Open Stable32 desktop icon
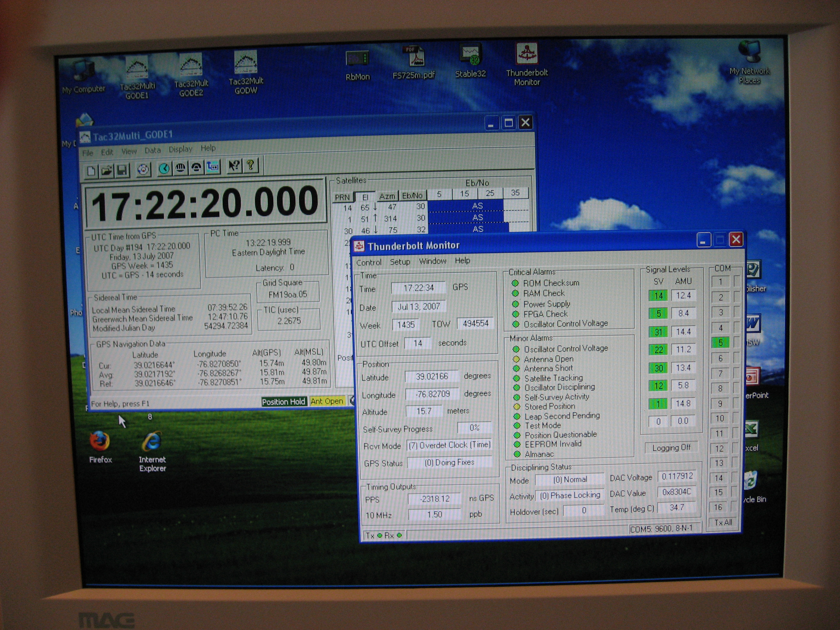The width and height of the screenshot is (840, 630). click(x=470, y=61)
